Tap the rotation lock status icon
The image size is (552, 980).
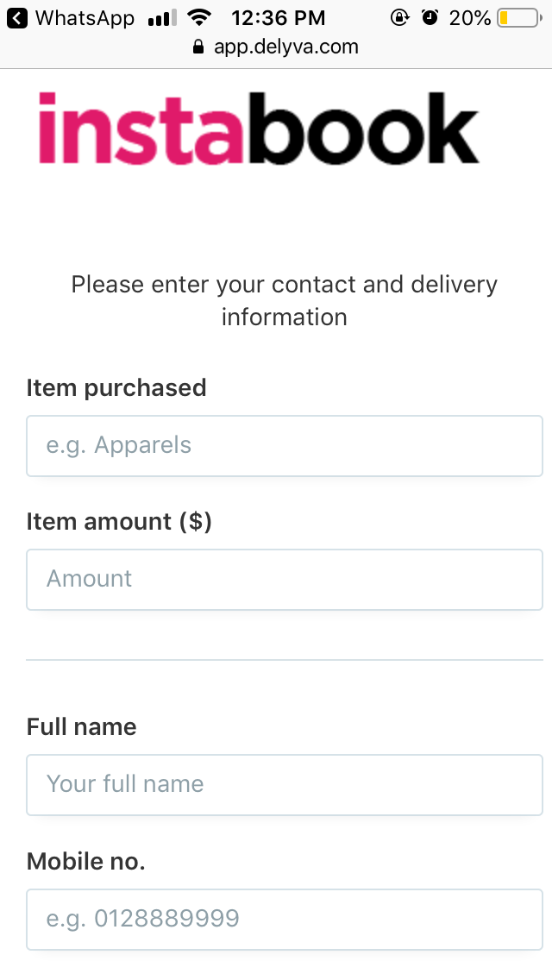(x=399, y=18)
